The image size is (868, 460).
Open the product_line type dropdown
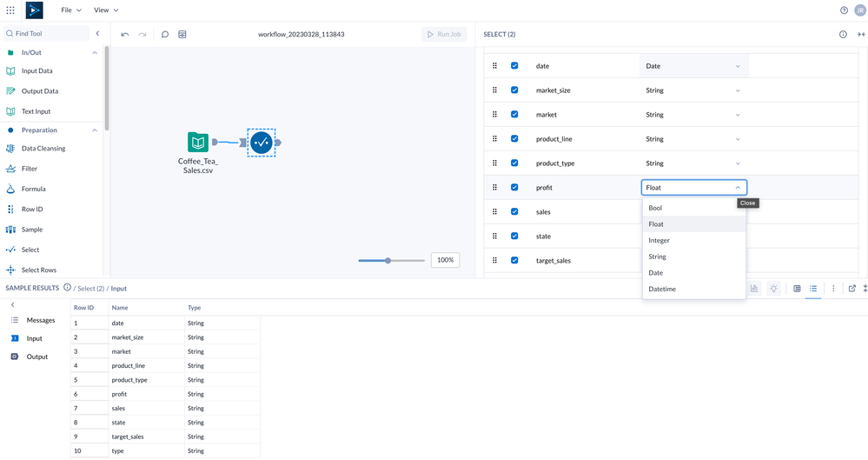pyautogui.click(x=693, y=139)
